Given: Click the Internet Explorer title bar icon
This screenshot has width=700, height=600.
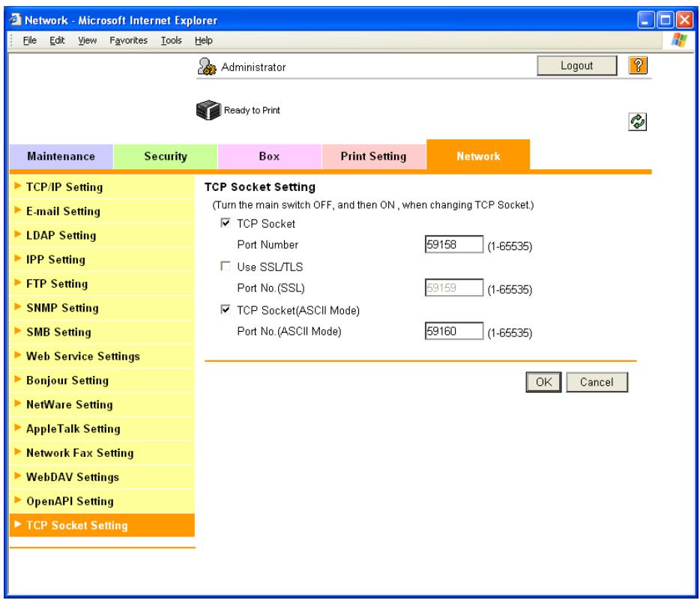Looking at the screenshot, I should click(x=16, y=19).
